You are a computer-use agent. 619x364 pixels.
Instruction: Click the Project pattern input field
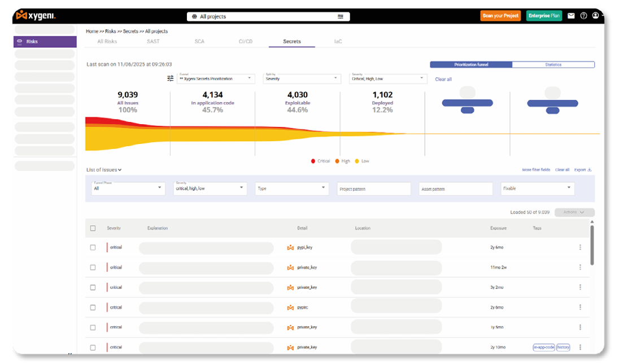pos(373,189)
